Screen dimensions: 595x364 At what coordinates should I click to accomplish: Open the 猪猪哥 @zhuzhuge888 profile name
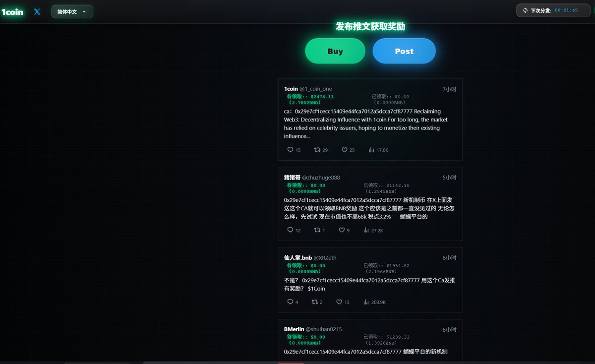tap(312, 178)
